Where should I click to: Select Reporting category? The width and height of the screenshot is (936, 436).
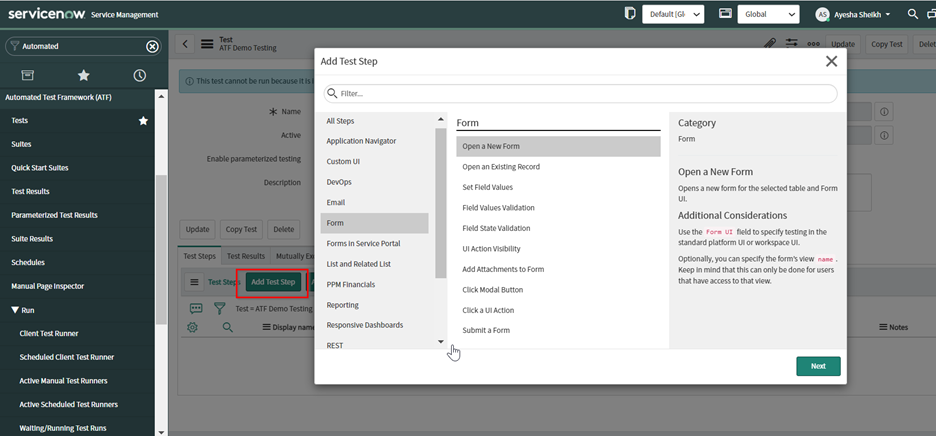pos(374,305)
